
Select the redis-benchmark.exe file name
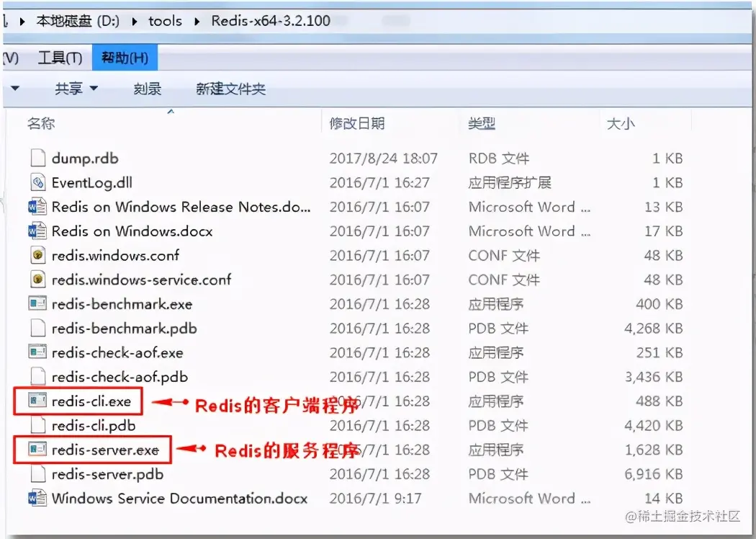coord(122,304)
